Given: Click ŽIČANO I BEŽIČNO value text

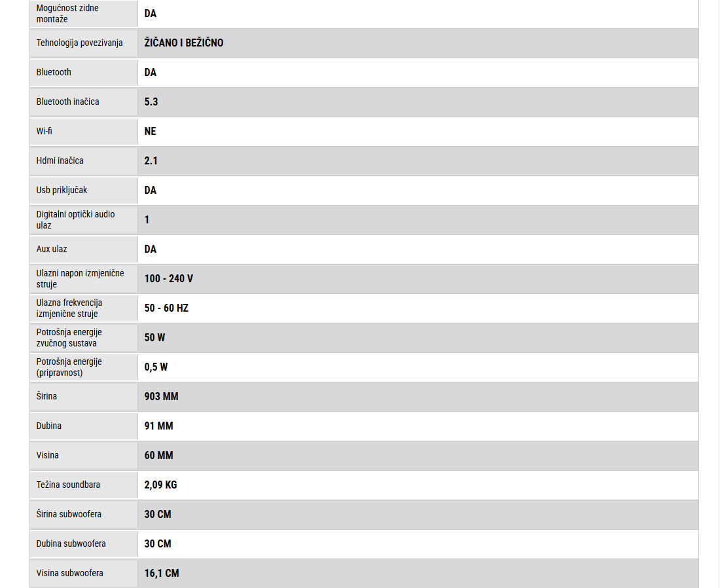Looking at the screenshot, I should tap(184, 43).
